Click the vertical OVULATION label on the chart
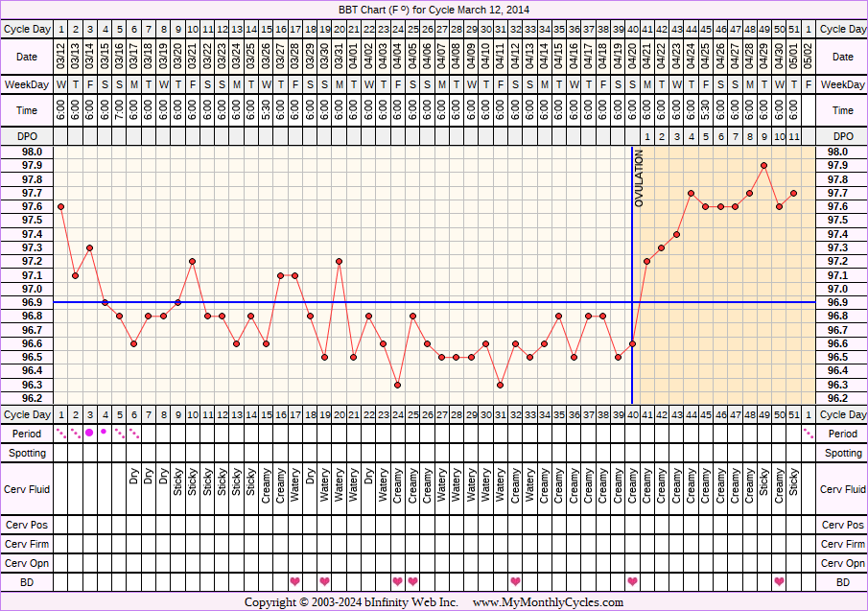The image size is (868, 611). 640,178
